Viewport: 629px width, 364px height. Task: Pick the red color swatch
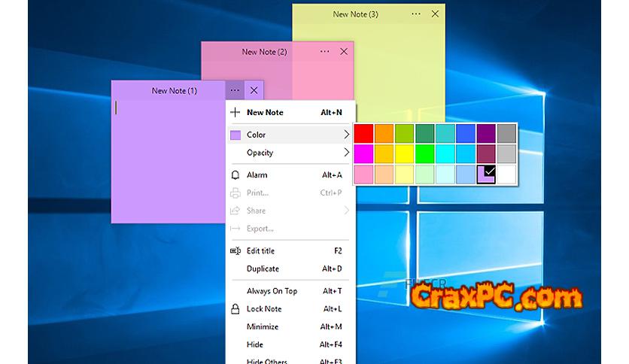(364, 134)
